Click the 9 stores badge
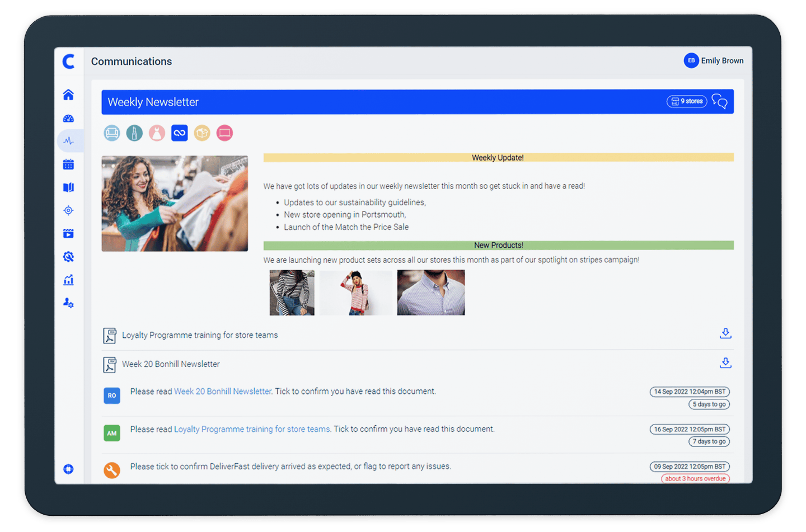This screenshot has height=532, width=806. tap(687, 101)
